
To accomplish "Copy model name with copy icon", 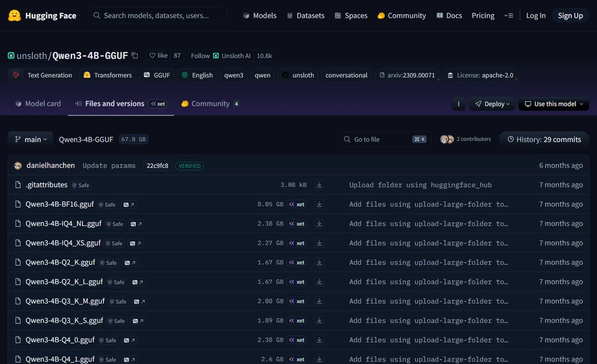I will pyautogui.click(x=134, y=56).
